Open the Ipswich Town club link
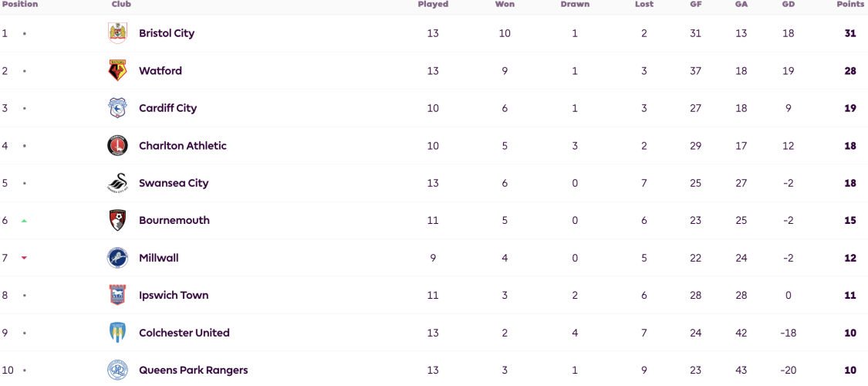 point(174,295)
